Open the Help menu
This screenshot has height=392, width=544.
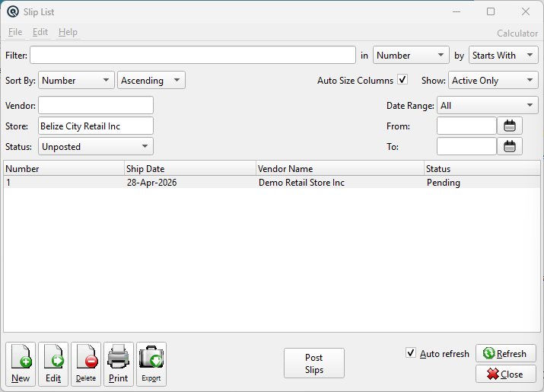(68, 32)
